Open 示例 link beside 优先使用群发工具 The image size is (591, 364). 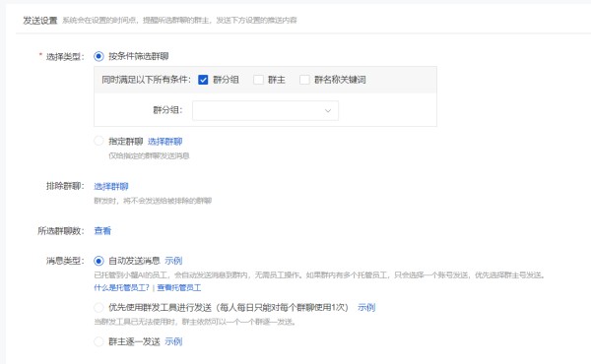366,308
